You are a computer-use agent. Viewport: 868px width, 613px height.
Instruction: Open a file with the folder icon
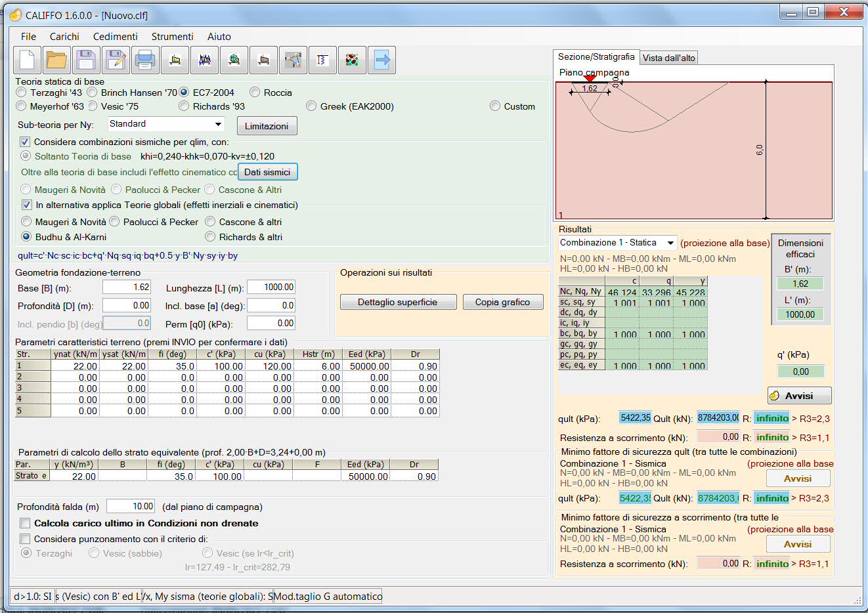coord(56,60)
